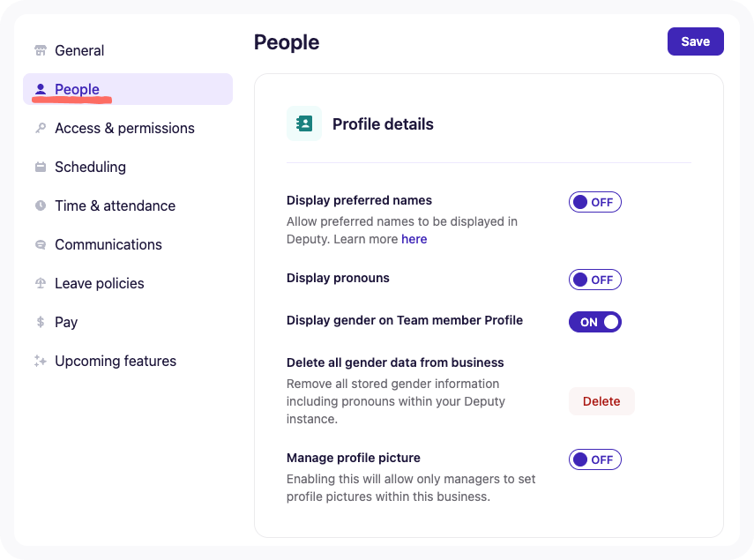Click the Leave policies bell icon

tap(41, 283)
